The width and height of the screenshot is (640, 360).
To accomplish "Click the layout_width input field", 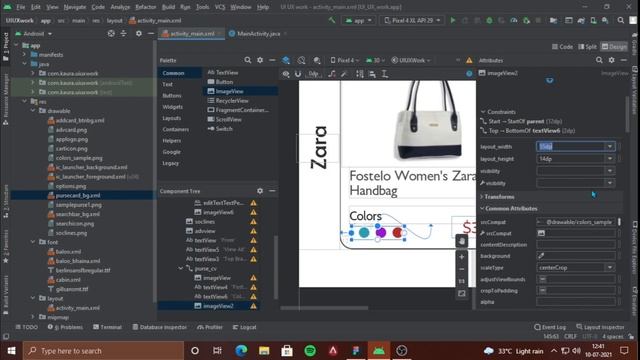I will point(571,147).
